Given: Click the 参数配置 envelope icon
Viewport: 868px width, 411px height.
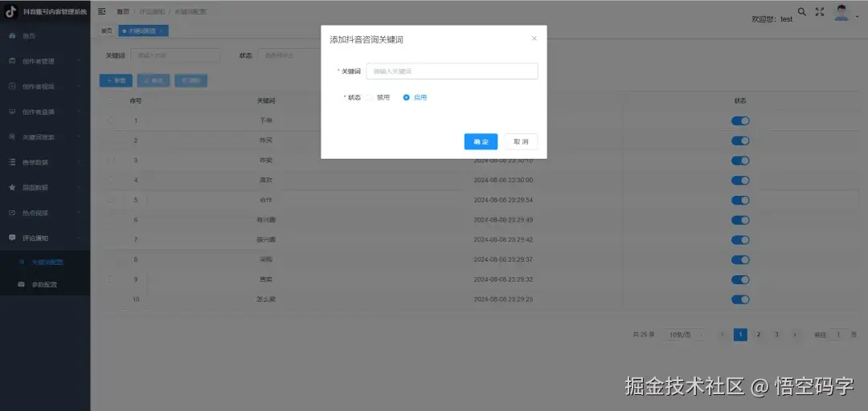Looking at the screenshot, I should [21, 284].
